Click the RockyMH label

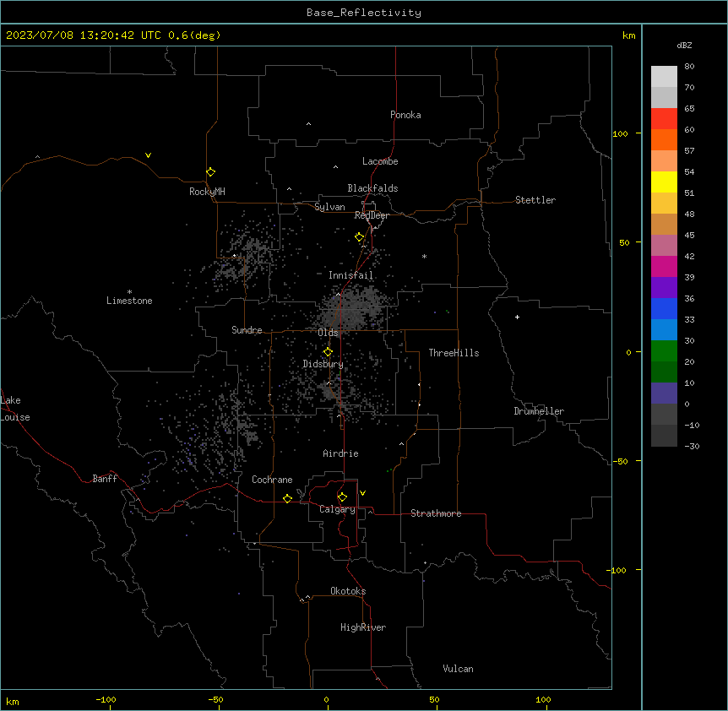207,192
